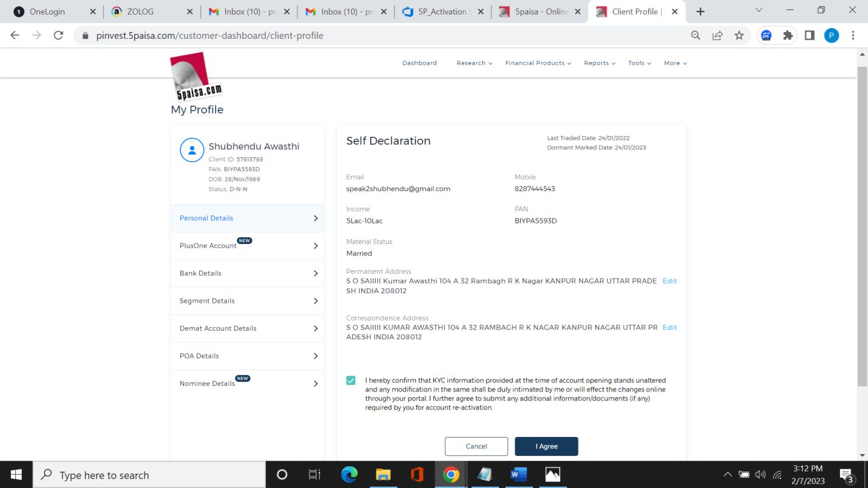The width and height of the screenshot is (868, 488).
Task: Select Personal Details in sidebar
Action: tap(247, 218)
